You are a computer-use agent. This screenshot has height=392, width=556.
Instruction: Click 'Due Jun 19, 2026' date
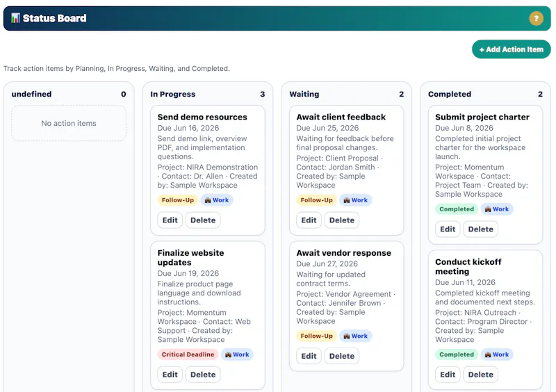[x=188, y=274]
